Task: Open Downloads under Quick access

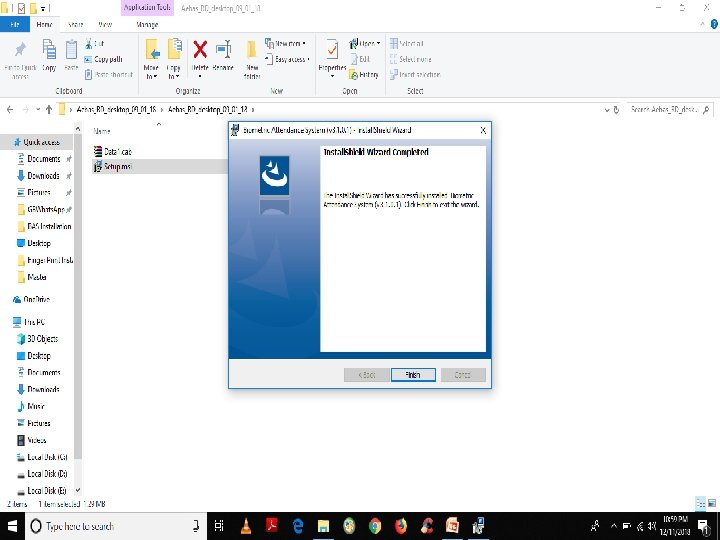Action: click(x=43, y=176)
